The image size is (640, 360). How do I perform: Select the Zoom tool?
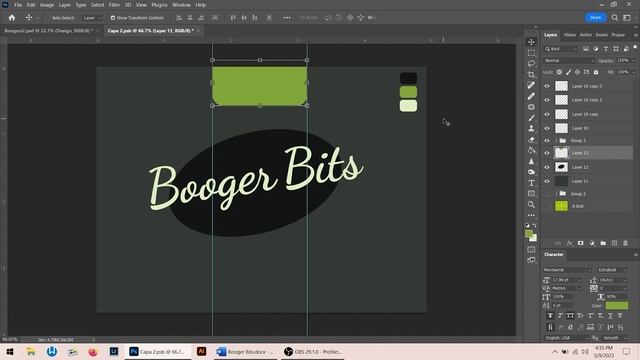[531, 204]
